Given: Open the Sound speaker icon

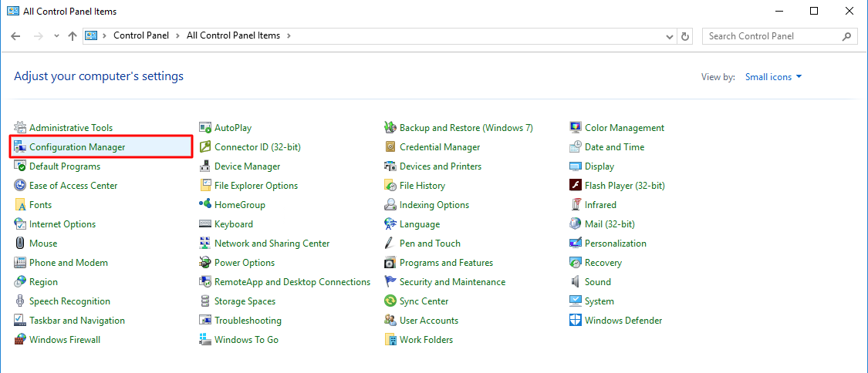Looking at the screenshot, I should pos(576,282).
